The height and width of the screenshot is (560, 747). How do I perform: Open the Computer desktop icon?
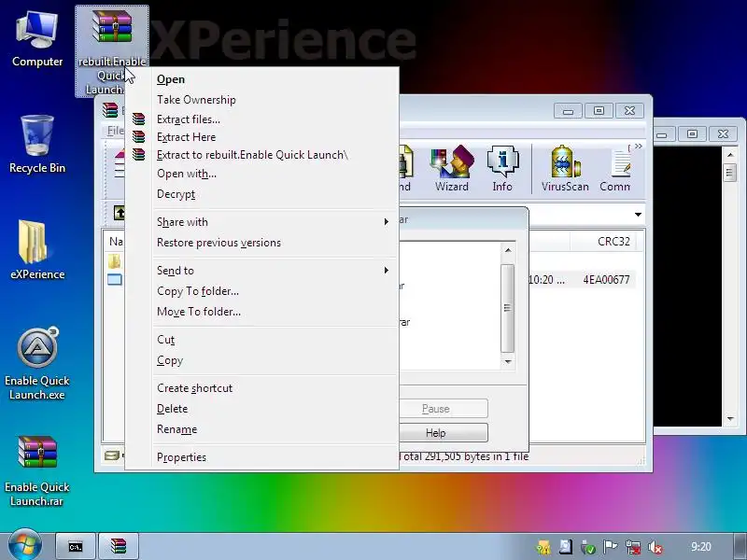pyautogui.click(x=37, y=40)
